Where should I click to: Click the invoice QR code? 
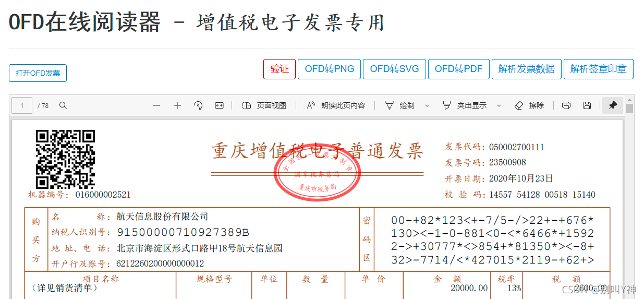point(65,159)
